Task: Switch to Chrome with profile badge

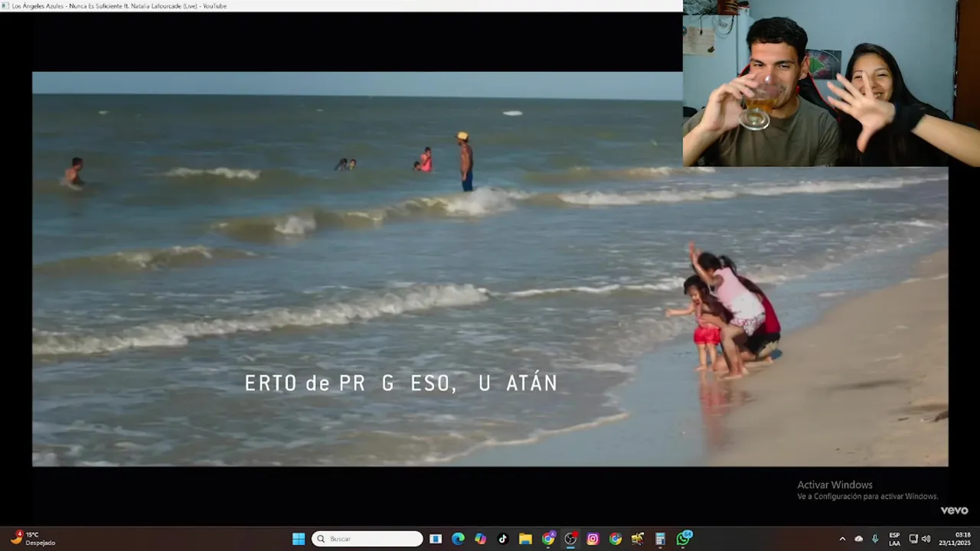Action: tap(548, 539)
